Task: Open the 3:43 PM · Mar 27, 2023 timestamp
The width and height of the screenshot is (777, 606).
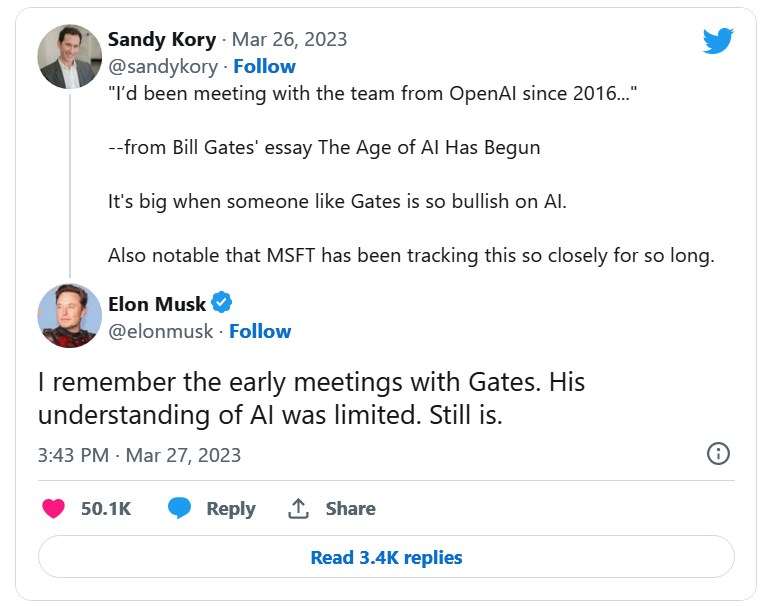Action: 139,455
